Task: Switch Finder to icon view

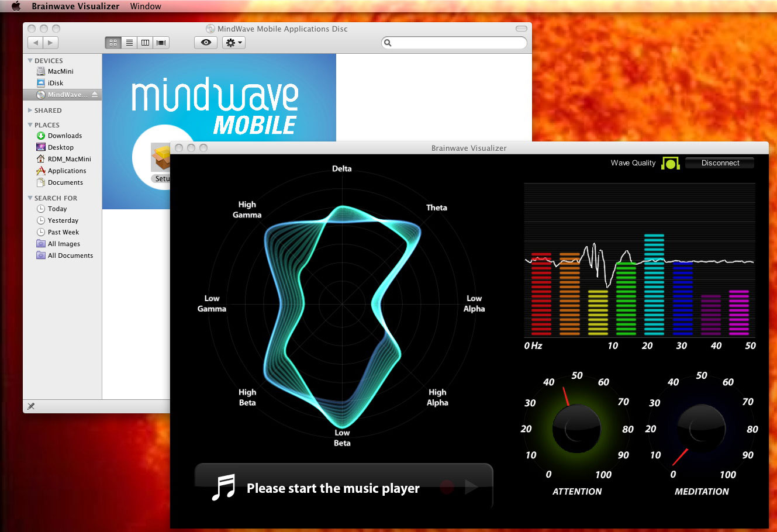Action: (113, 43)
